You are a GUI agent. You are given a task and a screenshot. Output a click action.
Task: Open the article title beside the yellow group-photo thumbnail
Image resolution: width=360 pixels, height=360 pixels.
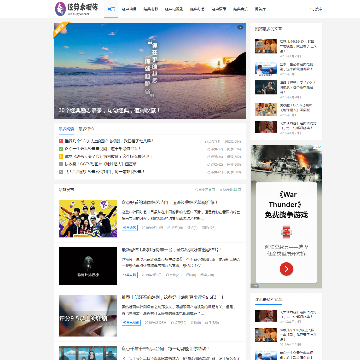pos(170,202)
